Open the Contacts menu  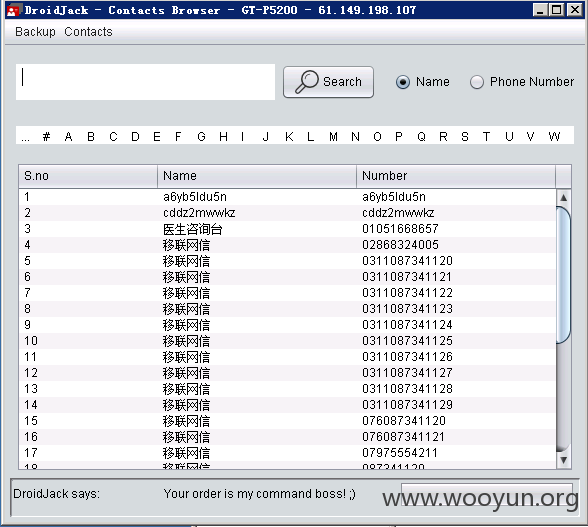click(88, 32)
